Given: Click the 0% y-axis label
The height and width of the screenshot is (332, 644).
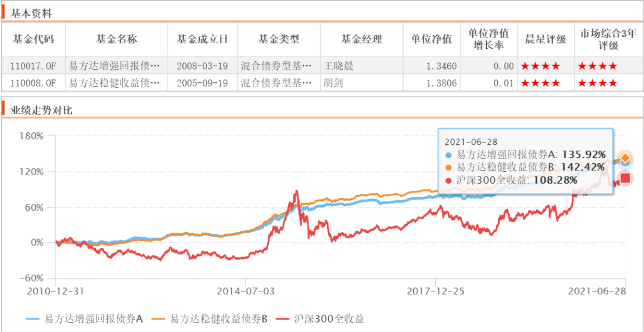Looking at the screenshot, I should (x=36, y=243).
